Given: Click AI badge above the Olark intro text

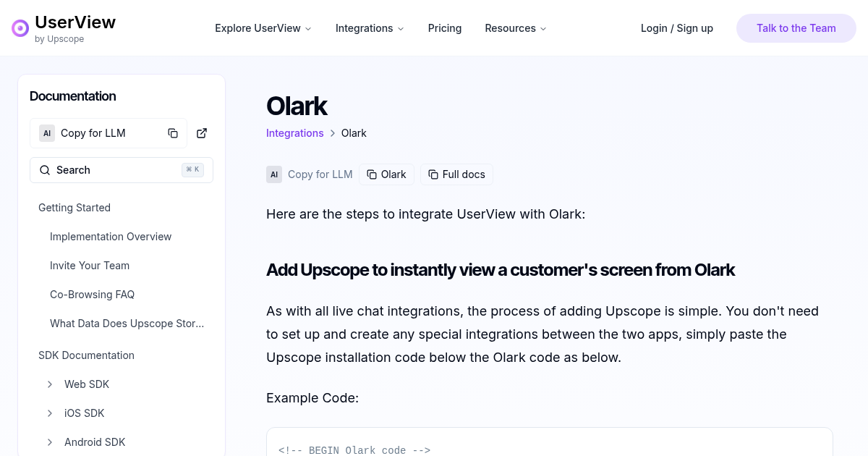Looking at the screenshot, I should point(274,174).
